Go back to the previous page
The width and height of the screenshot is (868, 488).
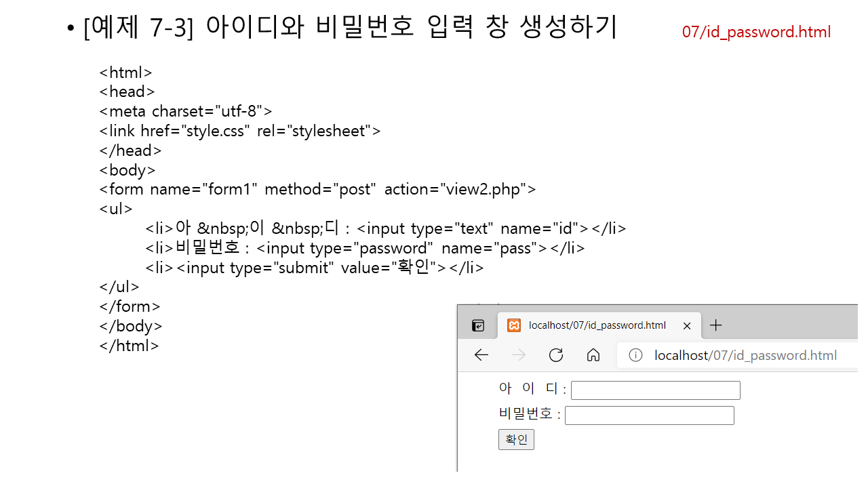[481, 355]
